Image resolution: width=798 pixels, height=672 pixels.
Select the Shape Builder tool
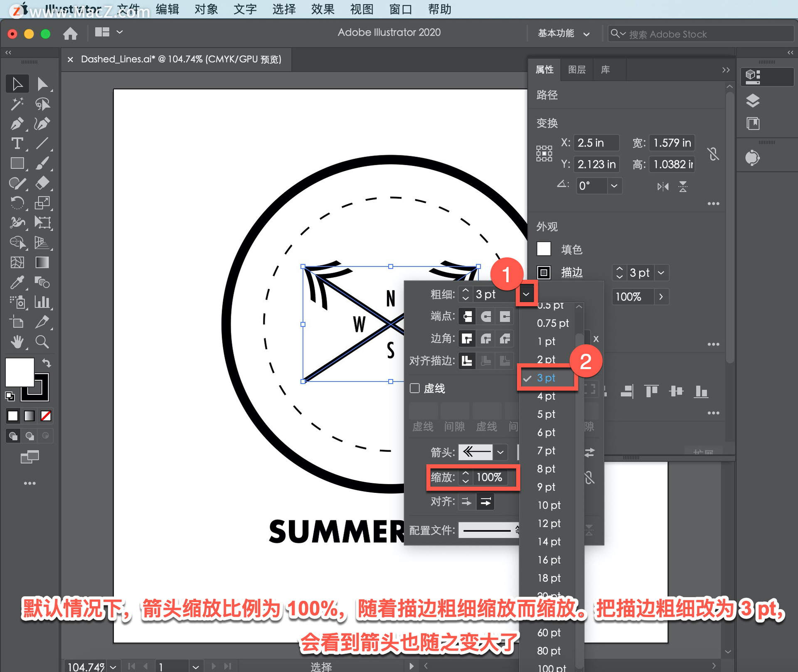tap(17, 242)
